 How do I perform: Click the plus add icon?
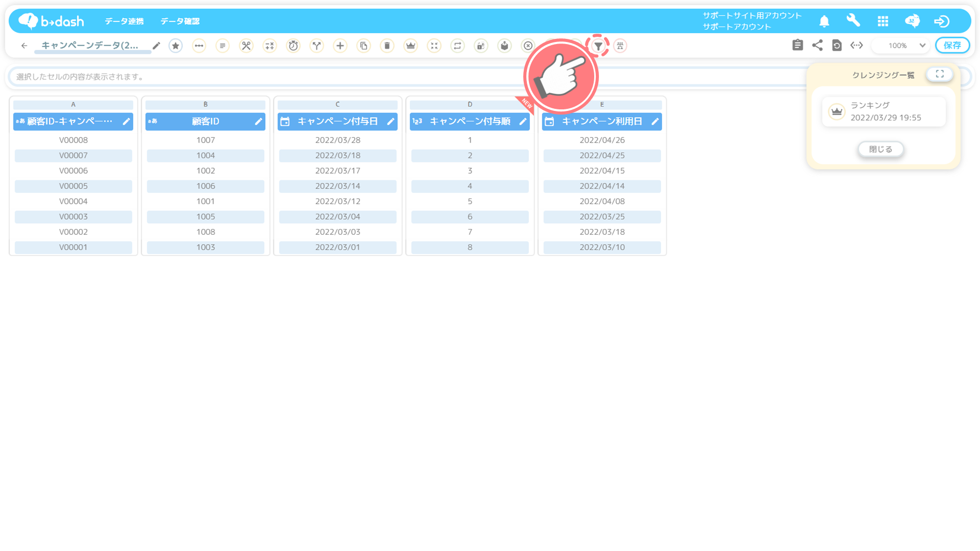click(340, 46)
